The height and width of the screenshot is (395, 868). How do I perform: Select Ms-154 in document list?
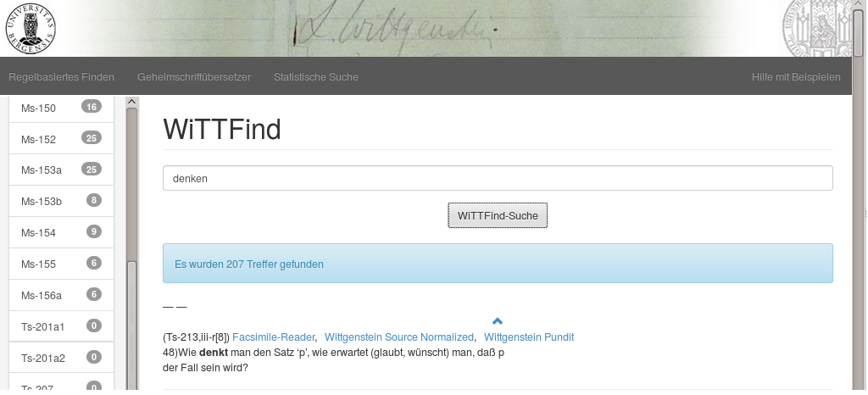click(61, 232)
